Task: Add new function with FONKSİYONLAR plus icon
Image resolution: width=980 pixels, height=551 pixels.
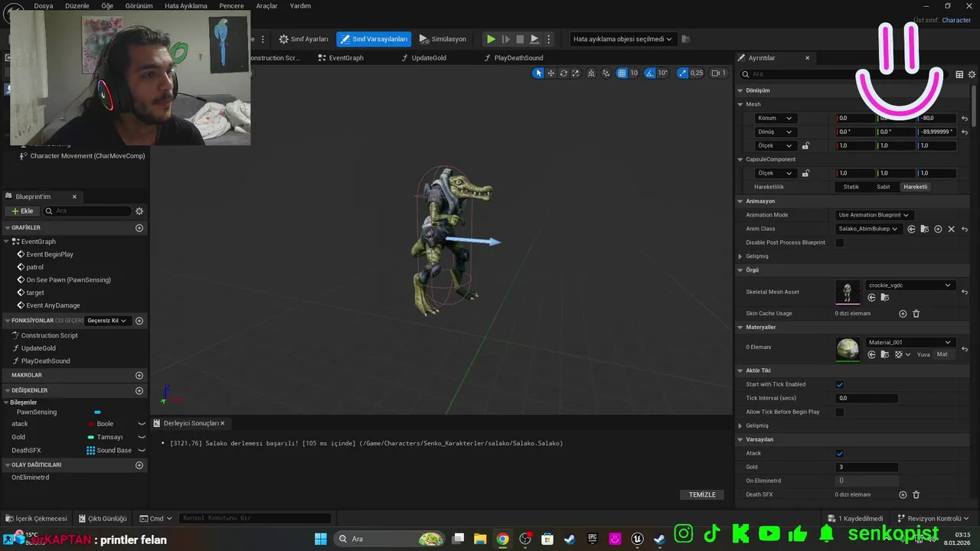Action: point(139,321)
